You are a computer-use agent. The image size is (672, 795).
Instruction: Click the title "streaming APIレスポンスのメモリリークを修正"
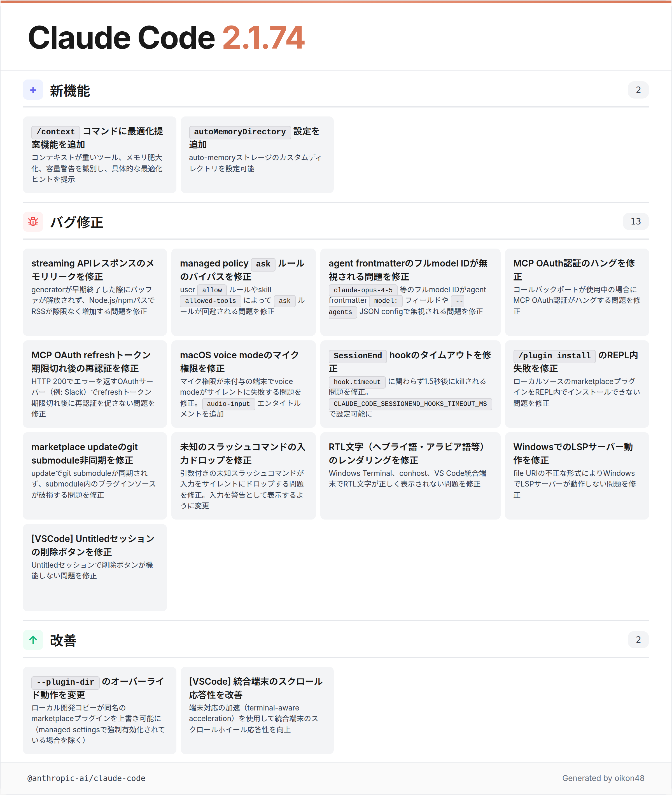click(x=93, y=270)
